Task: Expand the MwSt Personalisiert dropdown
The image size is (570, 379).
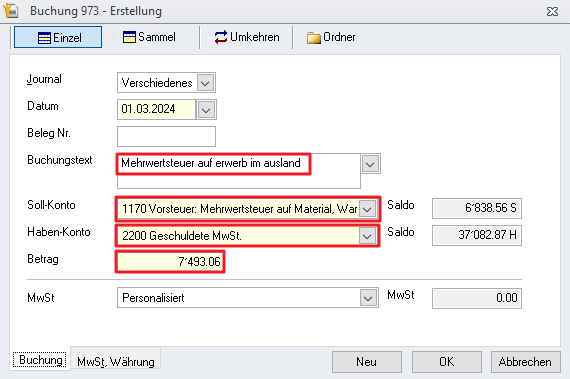Action: pos(368,298)
